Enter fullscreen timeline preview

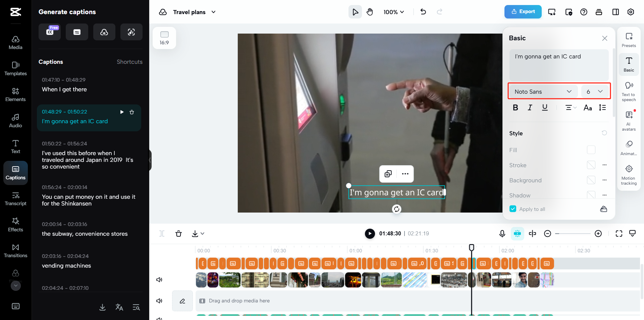pos(619,234)
